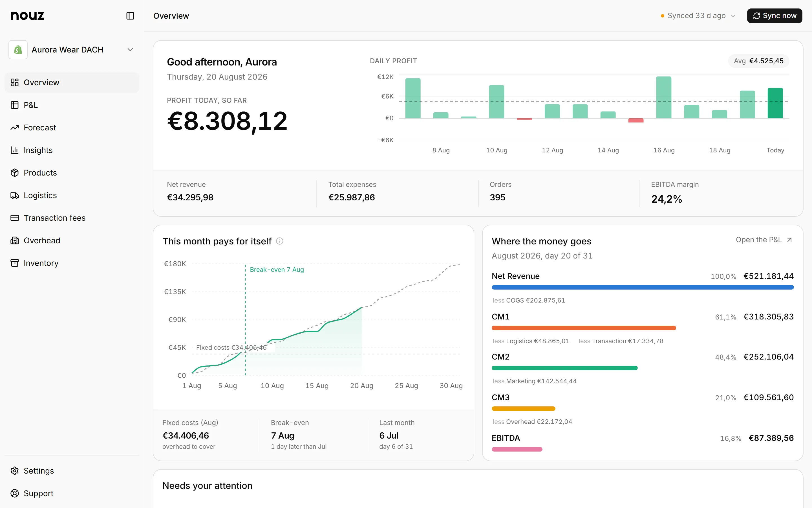Click the Overhead building icon
Viewport: 812px width, 508px height.
(14, 240)
